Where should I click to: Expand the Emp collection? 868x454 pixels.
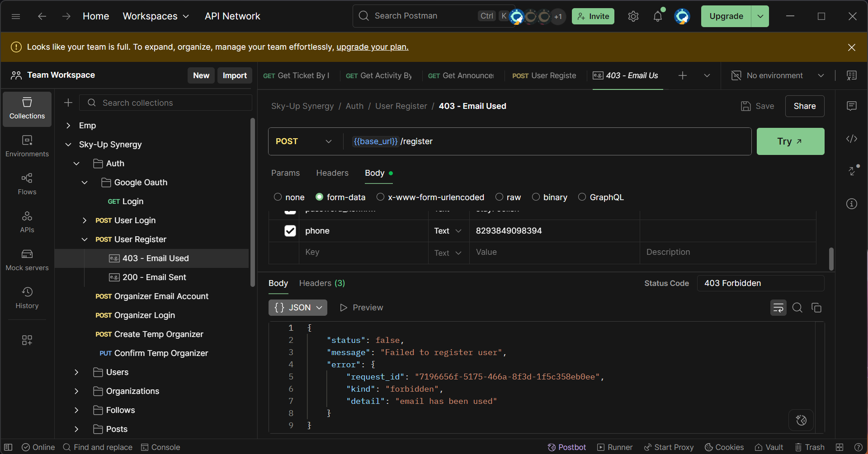[x=68, y=126]
